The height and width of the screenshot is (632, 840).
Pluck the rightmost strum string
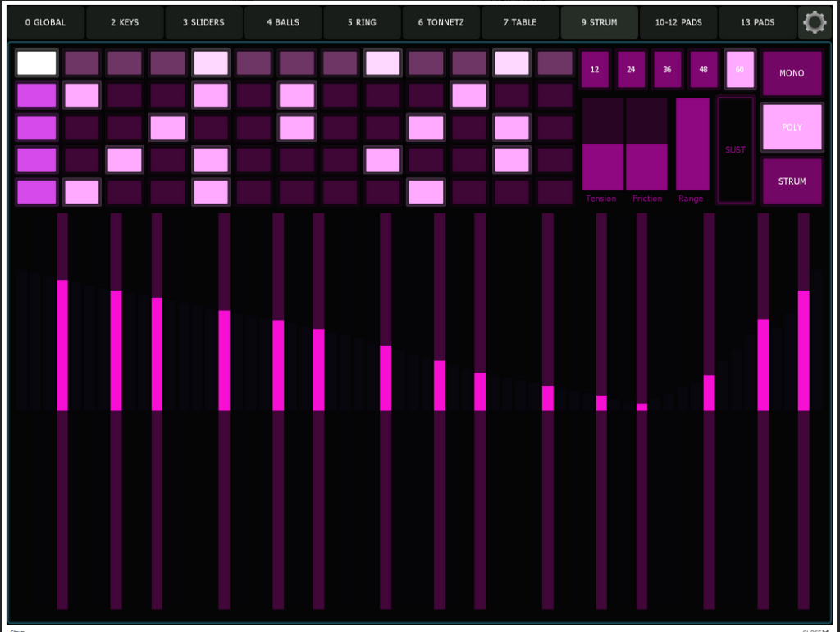coord(804,410)
